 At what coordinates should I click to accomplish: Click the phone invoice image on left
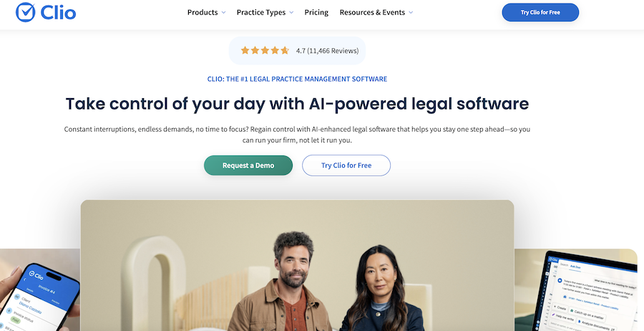pos(40,290)
